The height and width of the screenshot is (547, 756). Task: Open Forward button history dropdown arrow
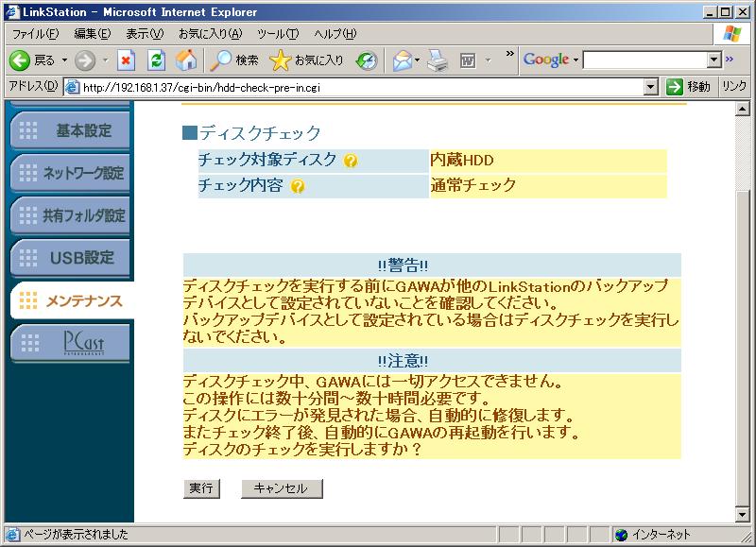(106, 60)
